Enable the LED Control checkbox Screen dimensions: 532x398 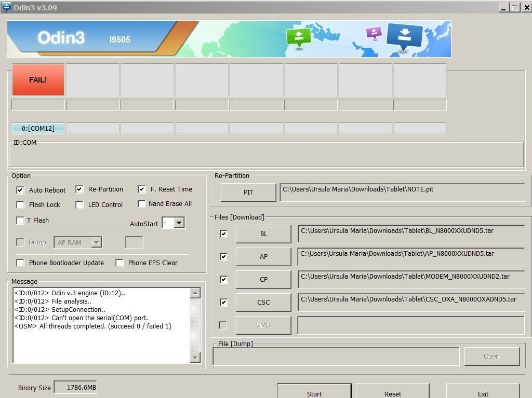coord(79,205)
